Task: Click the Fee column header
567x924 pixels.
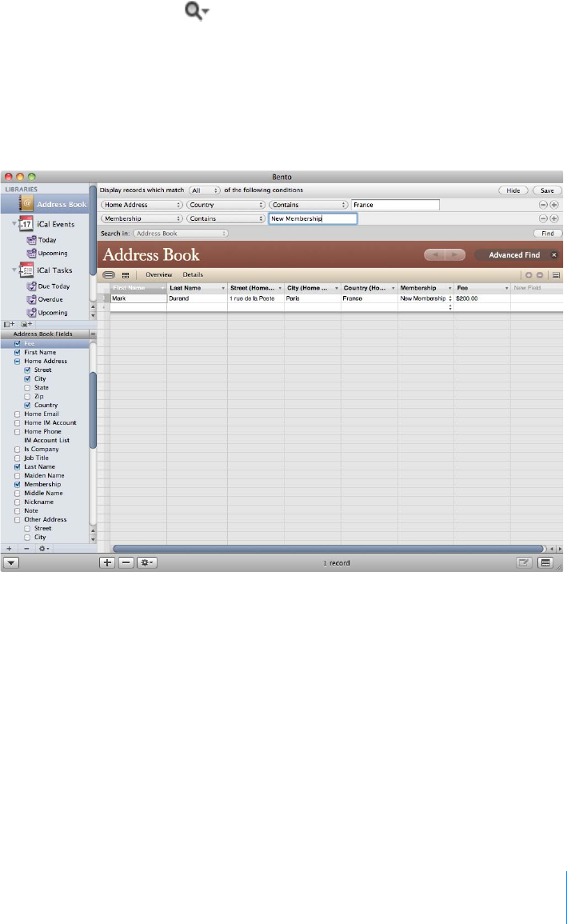Action: [481, 288]
